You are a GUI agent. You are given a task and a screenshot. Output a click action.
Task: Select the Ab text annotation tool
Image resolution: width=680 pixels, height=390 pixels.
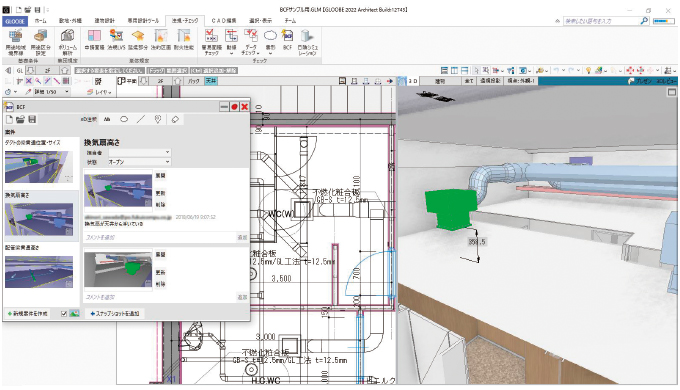click(x=107, y=119)
